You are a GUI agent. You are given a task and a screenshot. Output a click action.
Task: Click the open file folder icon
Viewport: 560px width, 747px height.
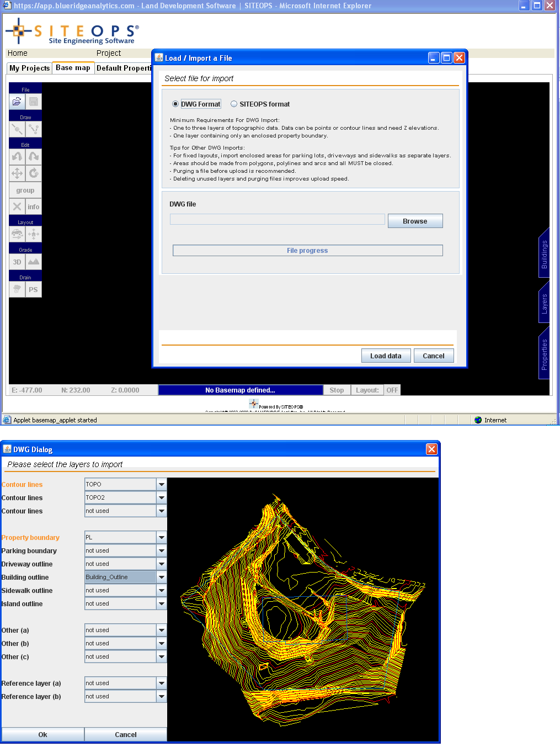pyautogui.click(x=17, y=102)
